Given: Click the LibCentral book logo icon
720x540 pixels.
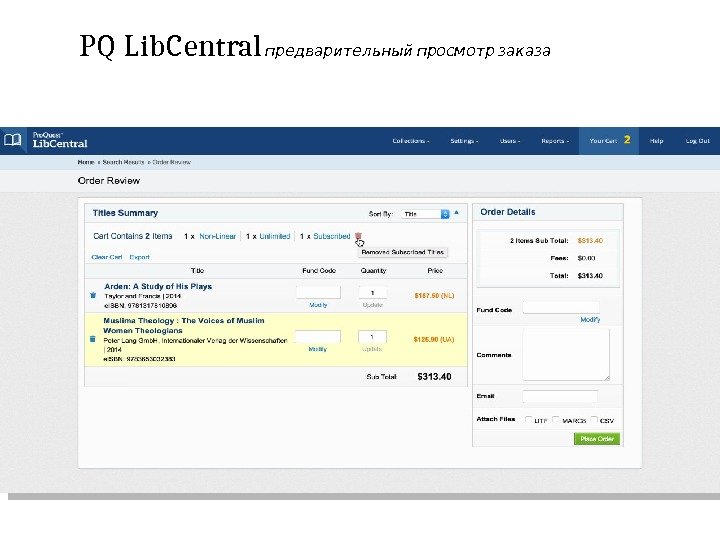Looking at the screenshot, I should pyautogui.click(x=12, y=140).
